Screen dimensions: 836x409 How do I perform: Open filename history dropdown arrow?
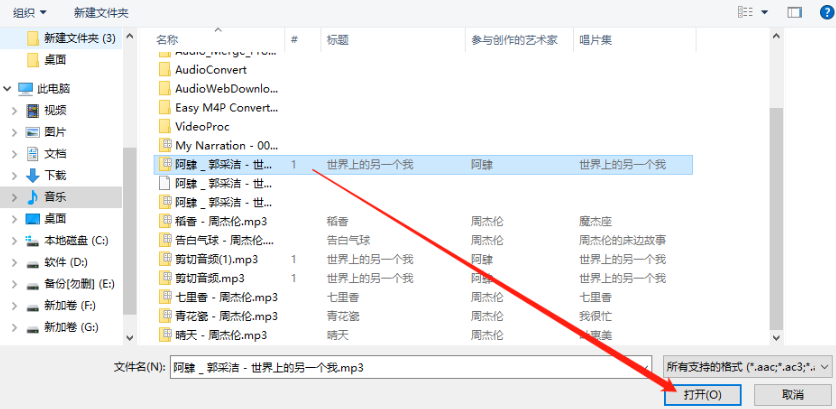pyautogui.click(x=646, y=367)
